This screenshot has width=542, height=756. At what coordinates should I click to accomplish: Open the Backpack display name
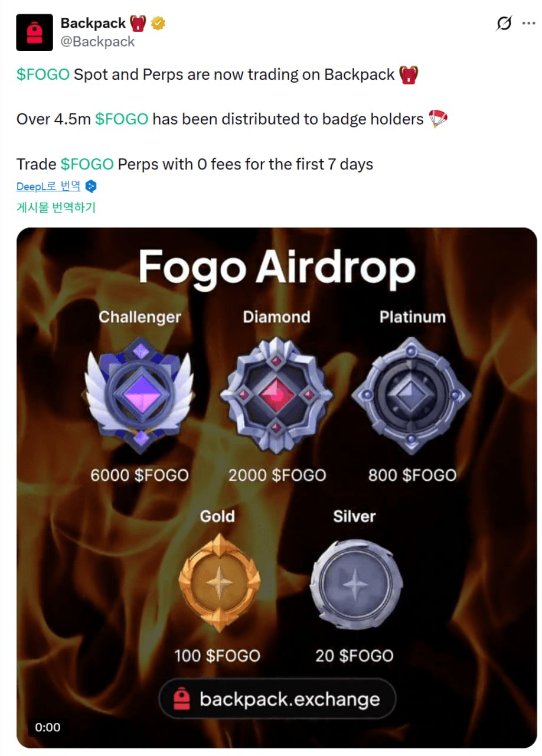click(93, 23)
